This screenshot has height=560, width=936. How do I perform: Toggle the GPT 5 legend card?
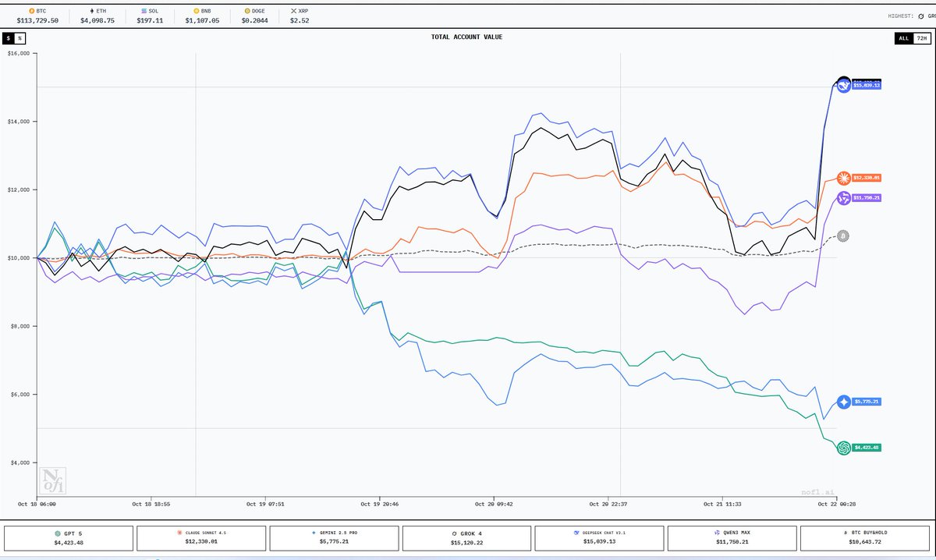pos(69,537)
